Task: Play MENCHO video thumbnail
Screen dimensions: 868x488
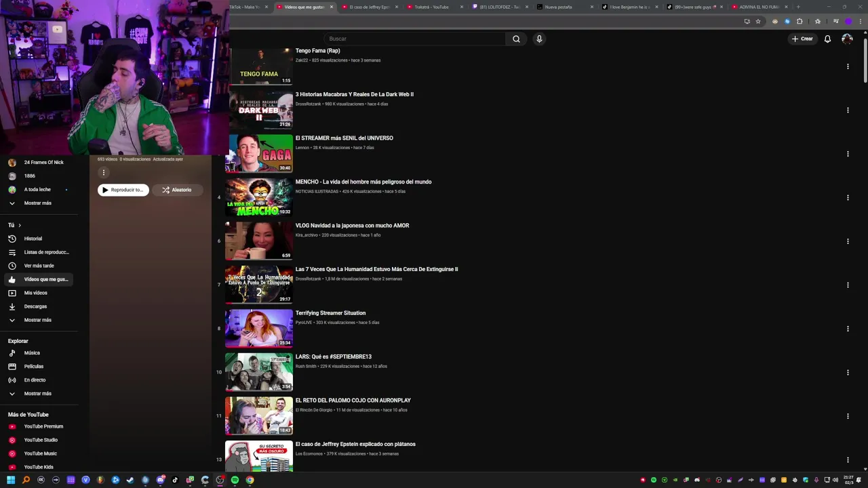Action: pyautogui.click(x=259, y=197)
